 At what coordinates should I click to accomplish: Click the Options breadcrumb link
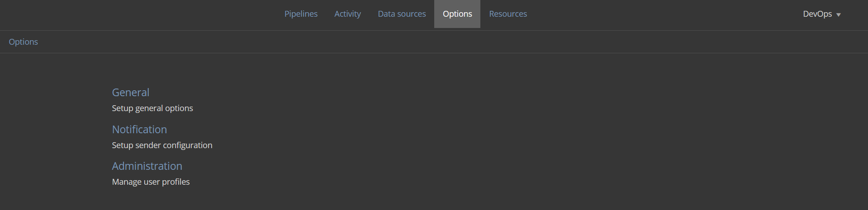click(x=23, y=42)
